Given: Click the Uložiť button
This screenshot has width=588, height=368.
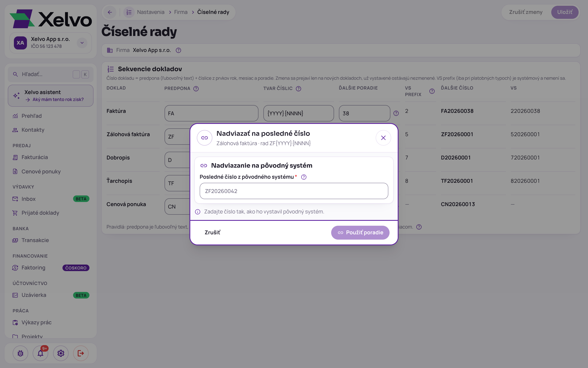Looking at the screenshot, I should click(x=565, y=12).
